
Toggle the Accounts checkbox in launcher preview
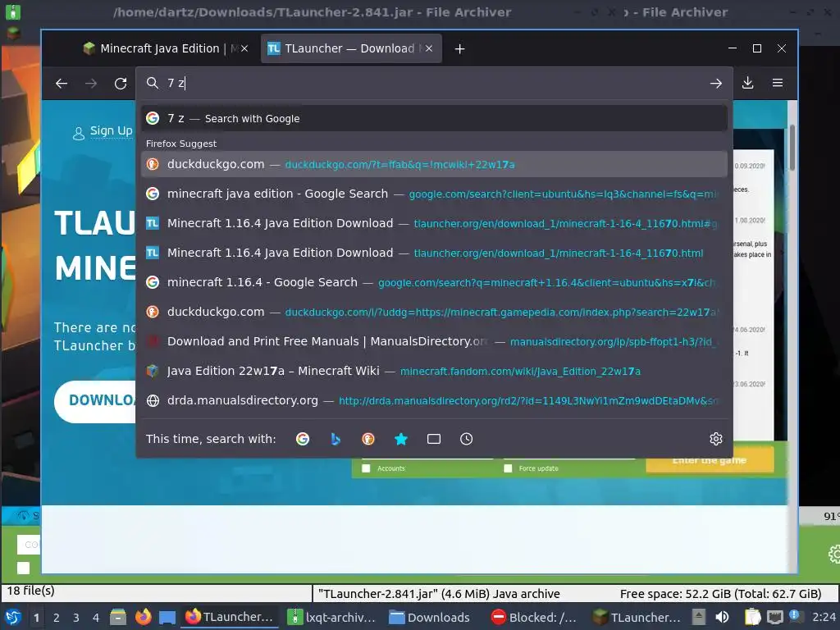367,468
